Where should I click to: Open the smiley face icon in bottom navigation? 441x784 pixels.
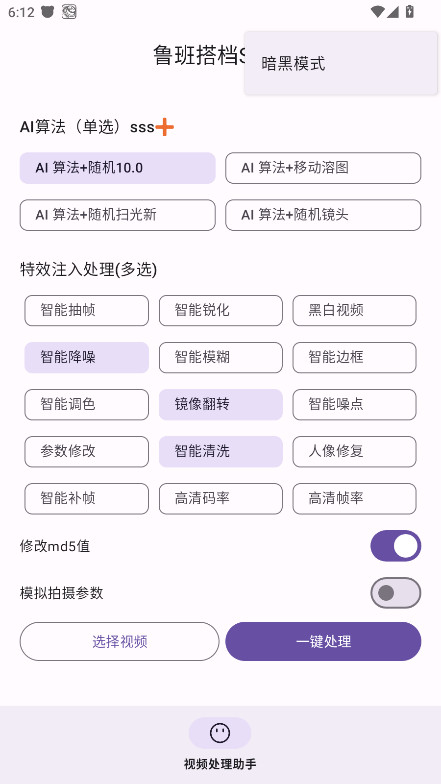[220, 733]
